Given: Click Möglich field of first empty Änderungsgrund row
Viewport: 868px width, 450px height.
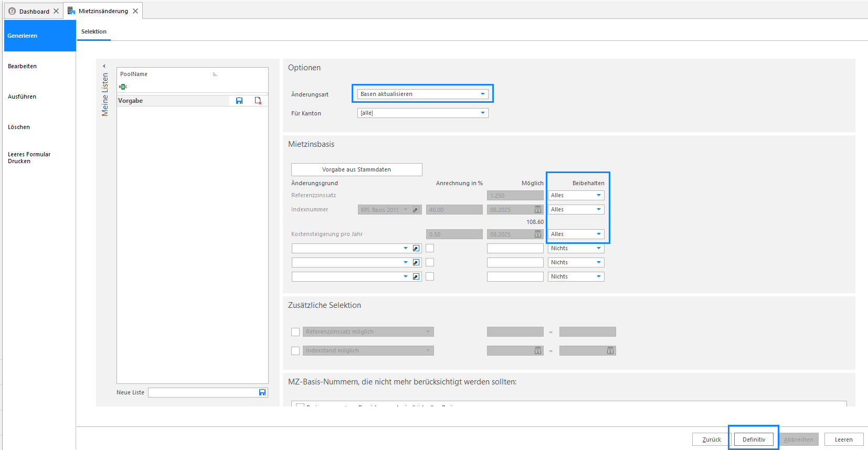Looking at the screenshot, I should 515,248.
